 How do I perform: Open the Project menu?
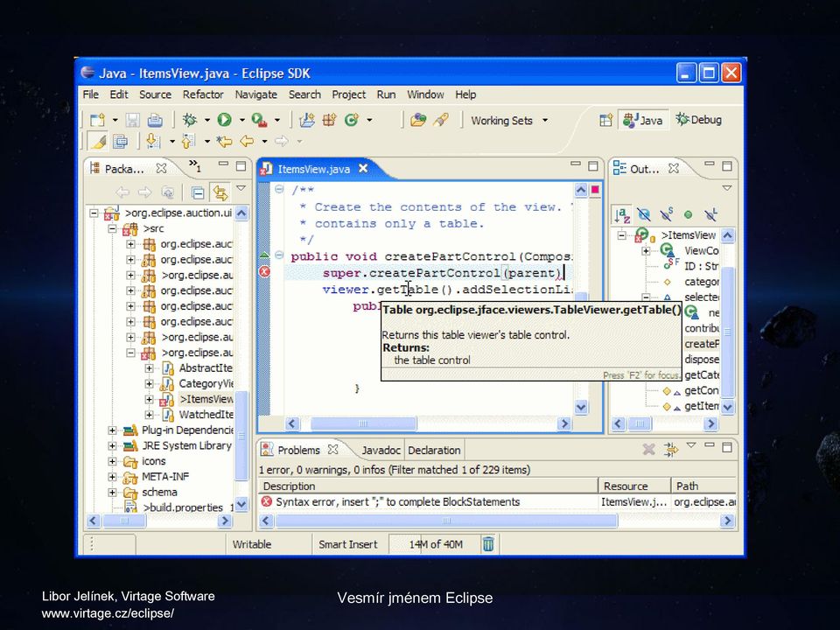[x=349, y=94]
